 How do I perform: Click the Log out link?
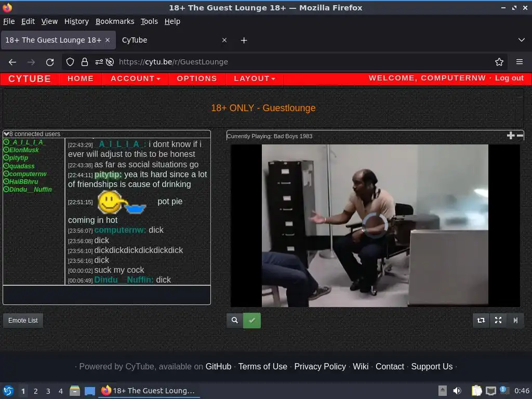(509, 78)
